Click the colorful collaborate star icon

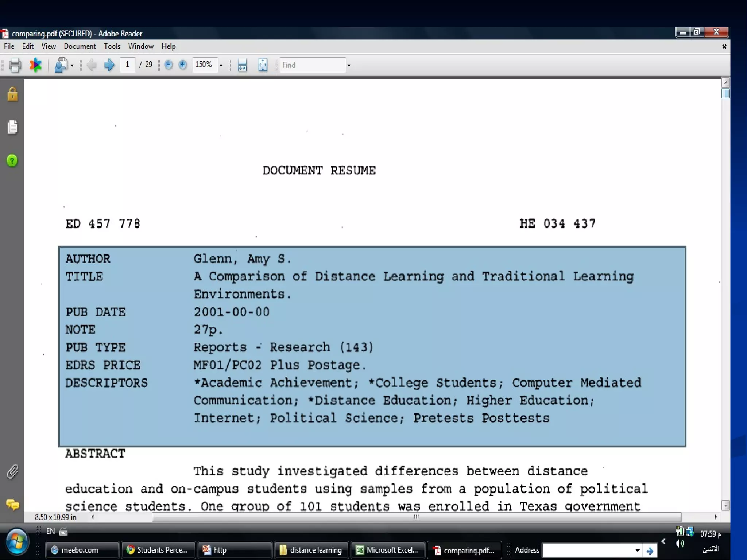click(36, 65)
